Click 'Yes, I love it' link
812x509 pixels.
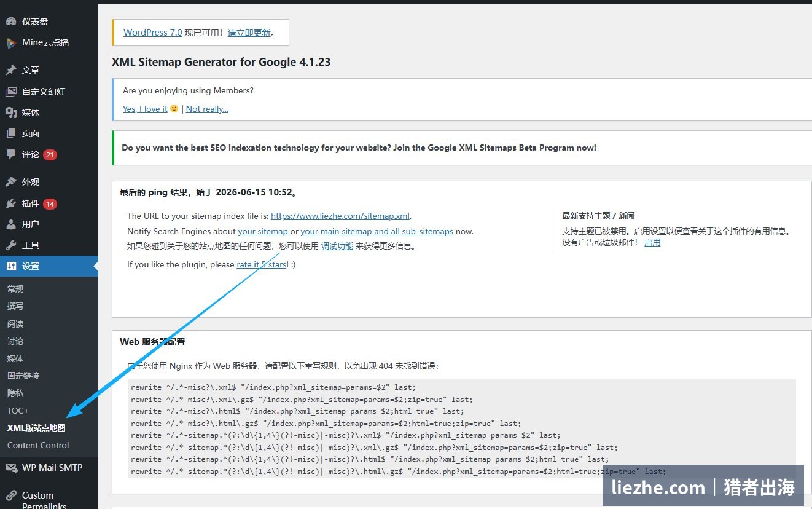pos(145,109)
